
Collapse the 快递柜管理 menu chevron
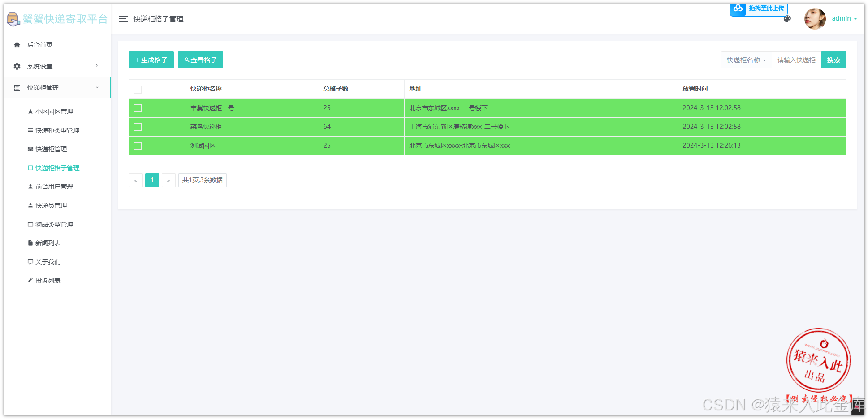(97, 87)
